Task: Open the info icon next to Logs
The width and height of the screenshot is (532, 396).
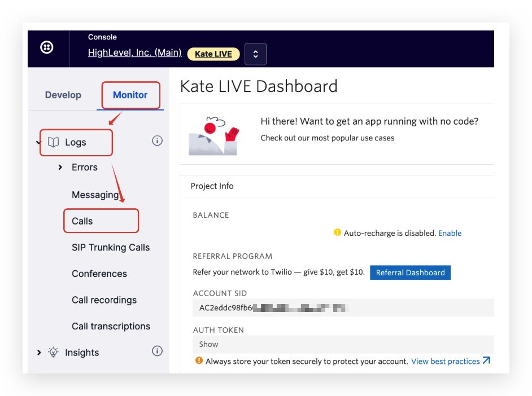Action: [x=158, y=140]
